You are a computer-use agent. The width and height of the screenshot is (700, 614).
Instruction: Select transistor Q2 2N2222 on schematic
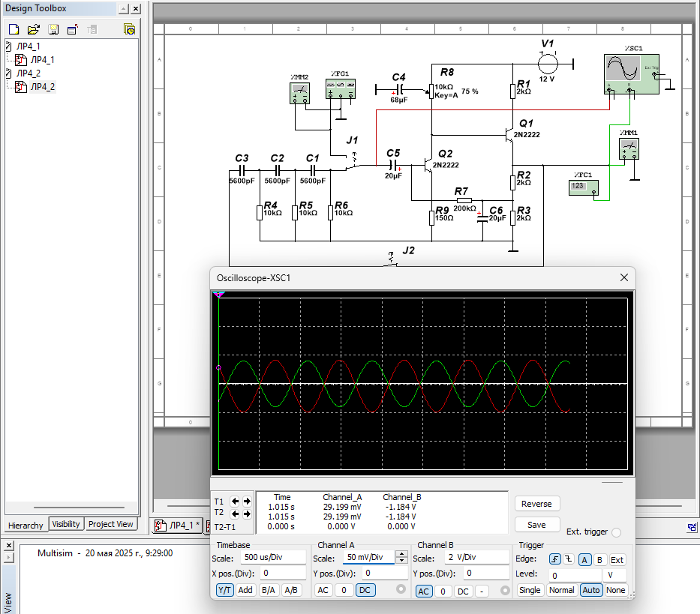(428, 166)
